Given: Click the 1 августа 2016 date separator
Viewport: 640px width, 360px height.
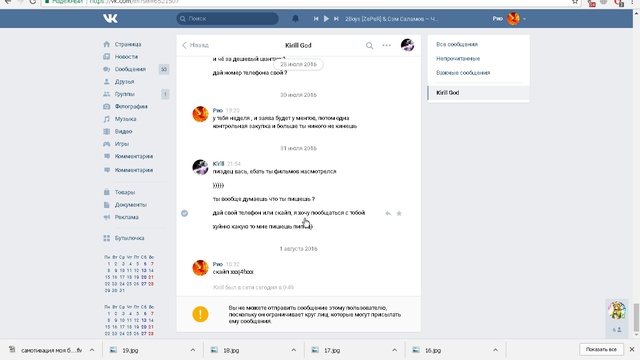Looking at the screenshot, I should (x=298, y=249).
